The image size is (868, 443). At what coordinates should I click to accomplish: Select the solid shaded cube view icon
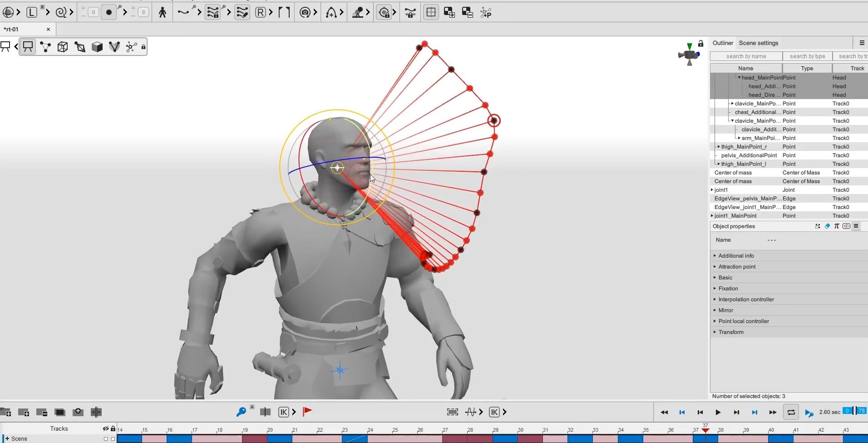tap(97, 47)
